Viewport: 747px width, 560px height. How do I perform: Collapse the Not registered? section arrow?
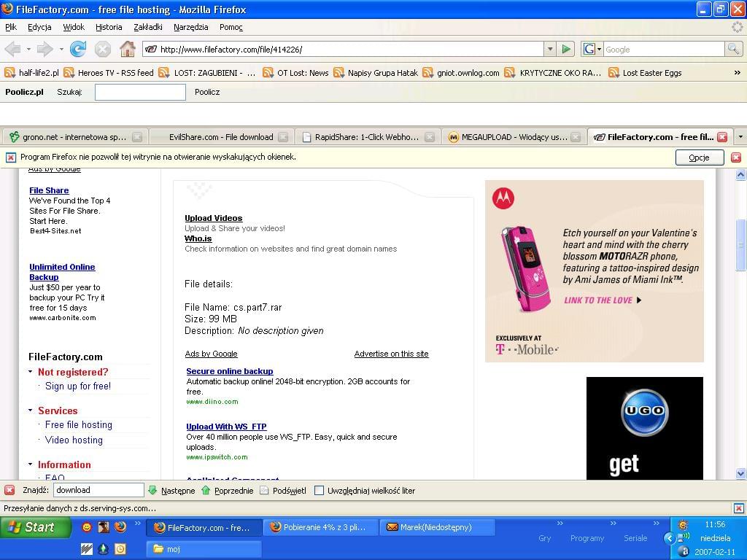31,372
